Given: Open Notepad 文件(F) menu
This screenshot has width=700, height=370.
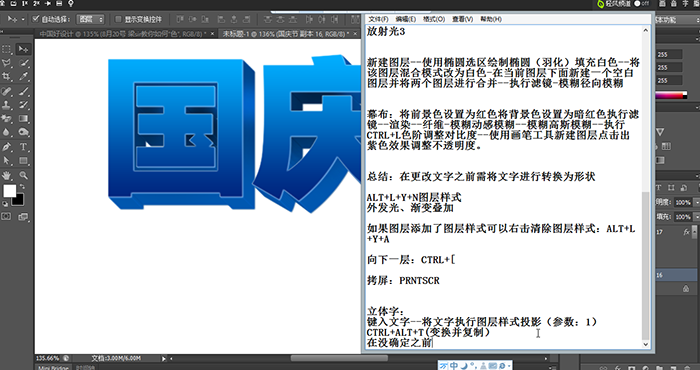Looking at the screenshot, I should (x=378, y=19).
